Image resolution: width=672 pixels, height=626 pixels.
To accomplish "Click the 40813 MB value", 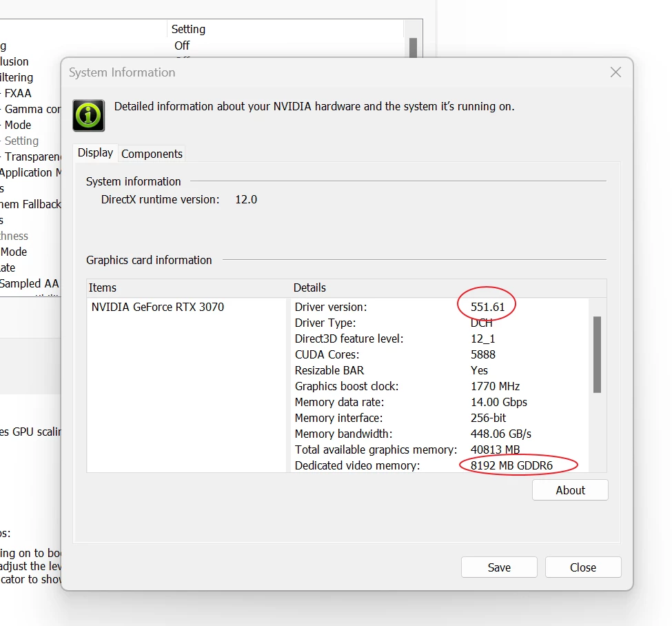I will (x=495, y=450).
